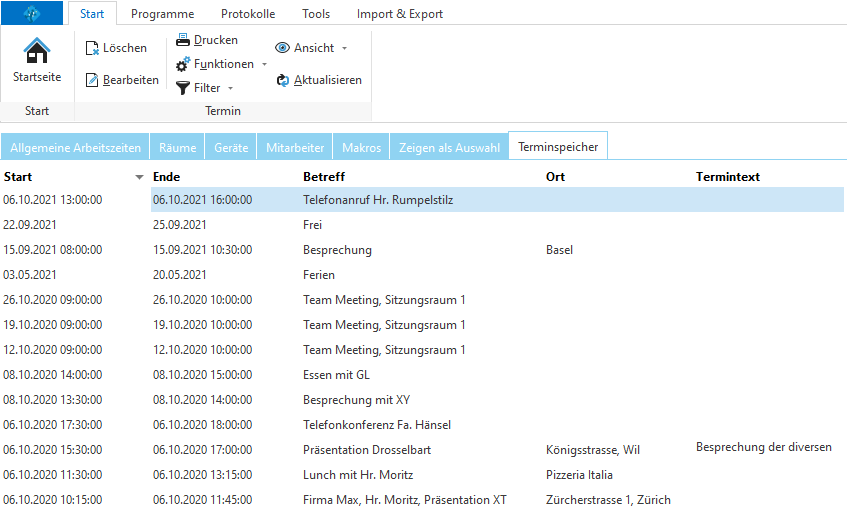Click the Bearbeiten edit icon

(92, 80)
